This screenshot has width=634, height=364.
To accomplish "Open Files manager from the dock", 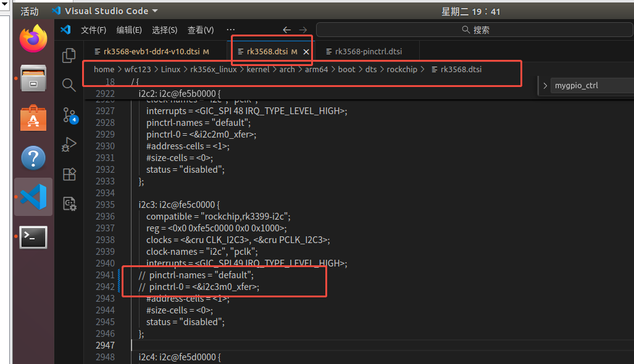I will (x=33, y=78).
